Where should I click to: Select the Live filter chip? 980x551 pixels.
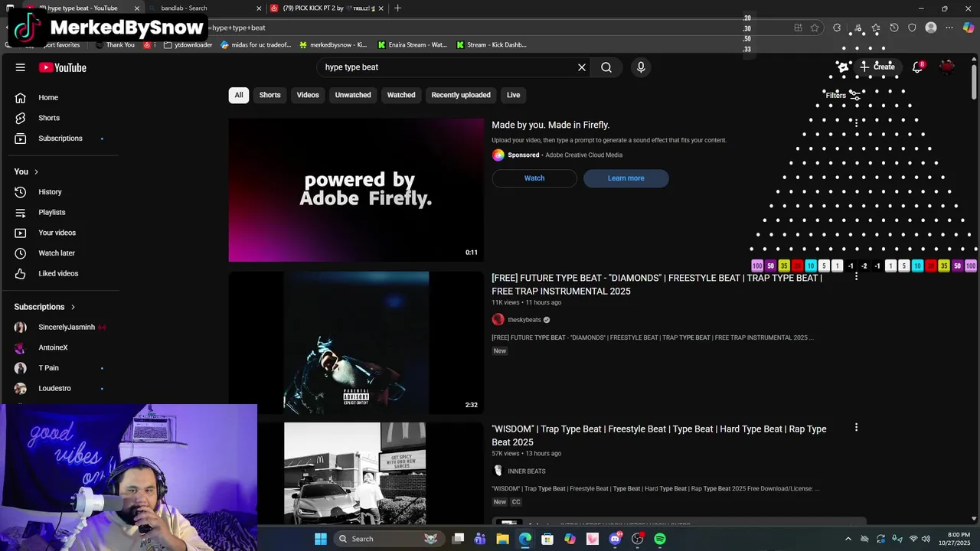(513, 95)
